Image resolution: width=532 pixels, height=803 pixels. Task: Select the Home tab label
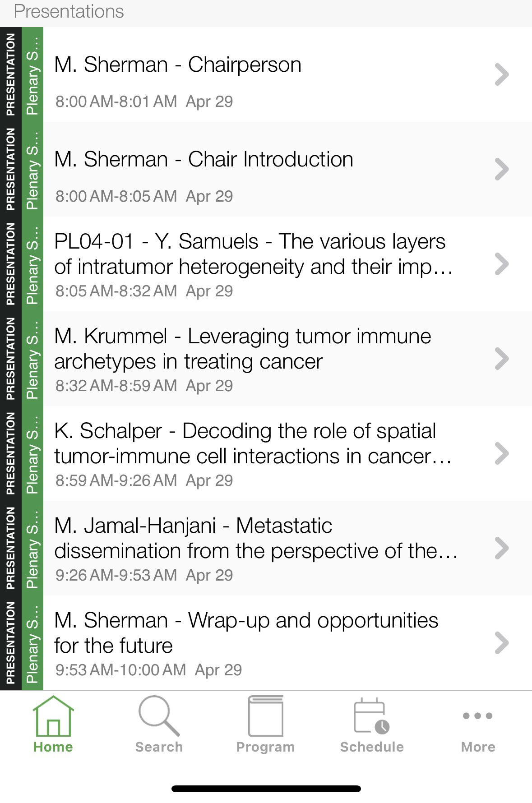[53, 747]
